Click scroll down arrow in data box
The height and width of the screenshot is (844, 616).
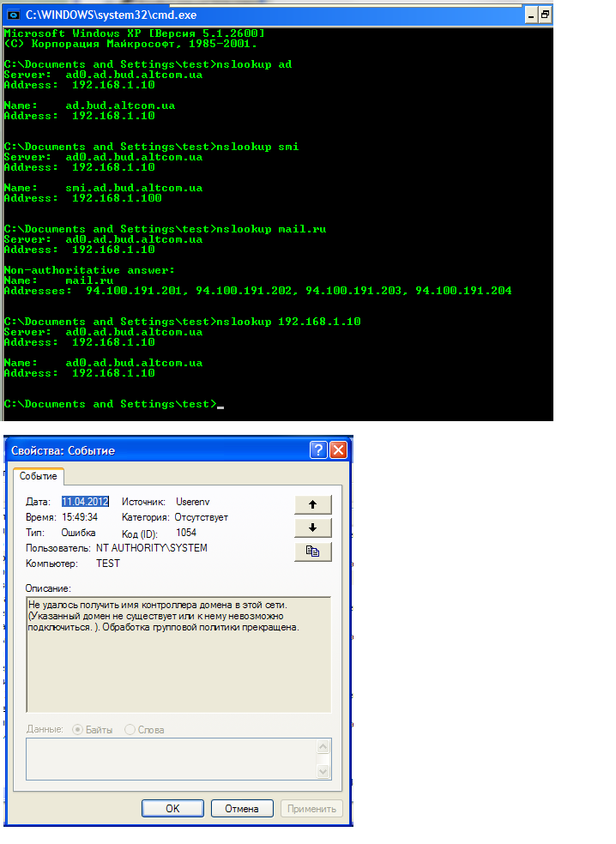pyautogui.click(x=323, y=772)
